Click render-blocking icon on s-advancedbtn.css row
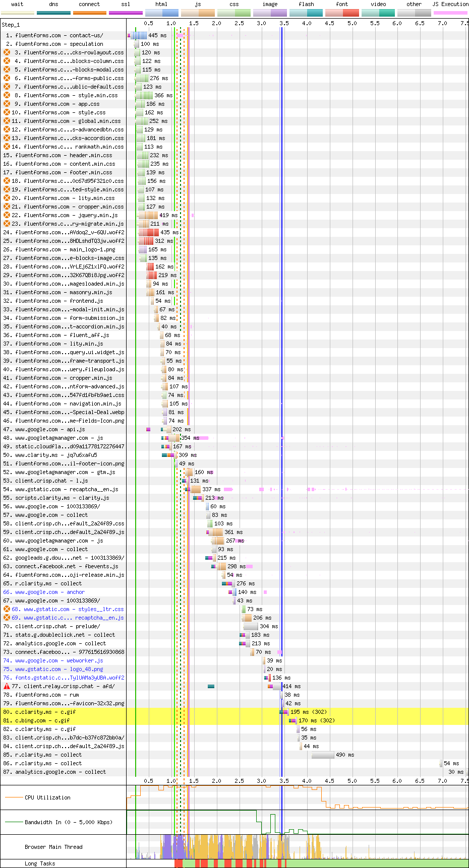The width and height of the screenshot is (469, 868). 7,129
